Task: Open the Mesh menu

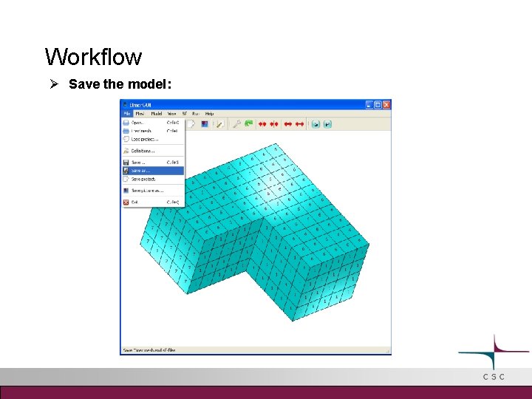Action: (140, 114)
